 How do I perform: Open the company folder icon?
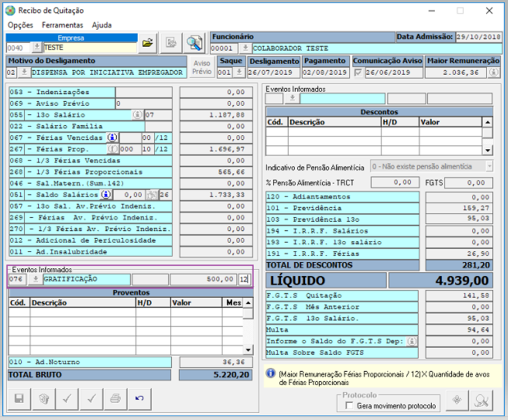[148, 43]
